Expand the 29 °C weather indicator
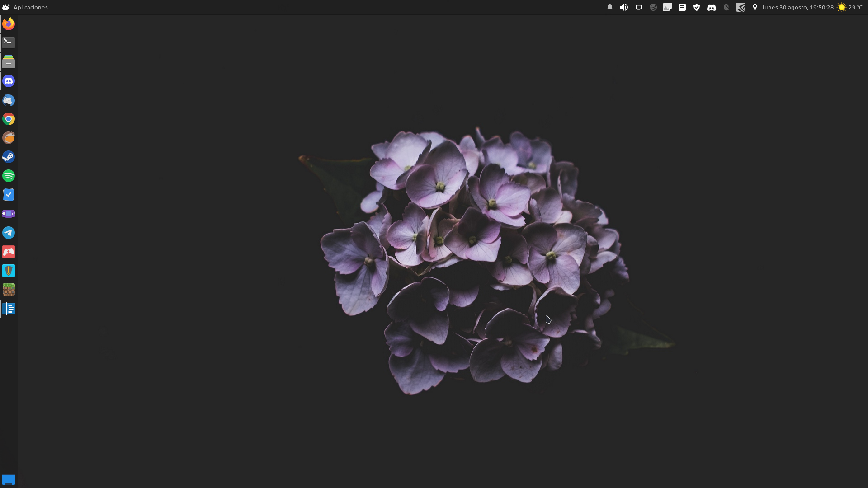 point(850,7)
